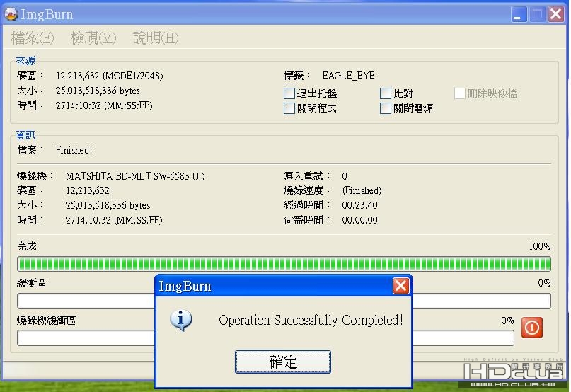Click the 緩衝區 buffer bar
Viewport: 571px width, 392px height.
284,301
